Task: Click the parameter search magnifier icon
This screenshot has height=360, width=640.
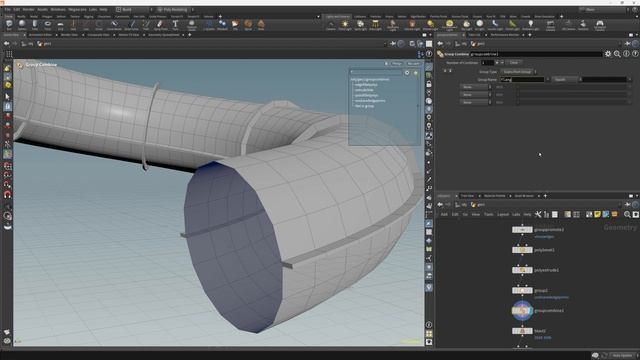Action: (617, 54)
